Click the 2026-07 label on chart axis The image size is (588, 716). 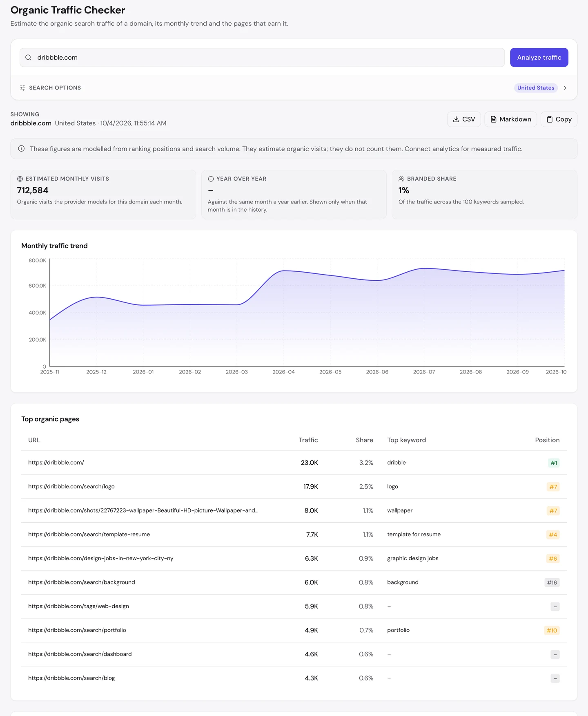point(424,372)
